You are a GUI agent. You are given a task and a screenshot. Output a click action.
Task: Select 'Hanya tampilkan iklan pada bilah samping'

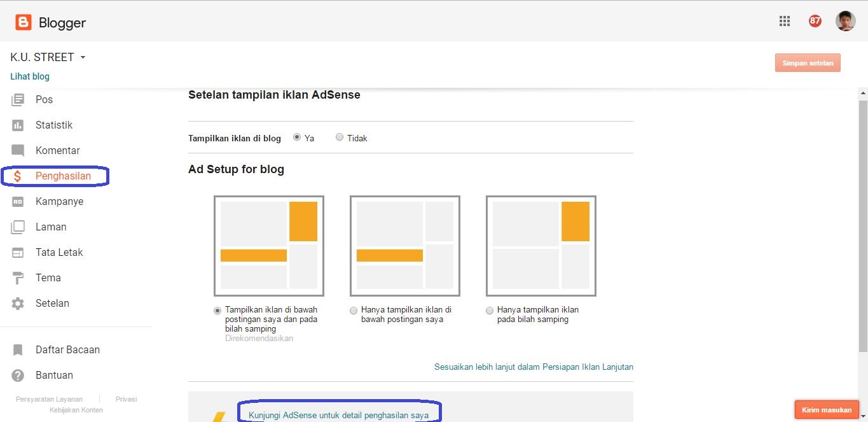pos(489,311)
